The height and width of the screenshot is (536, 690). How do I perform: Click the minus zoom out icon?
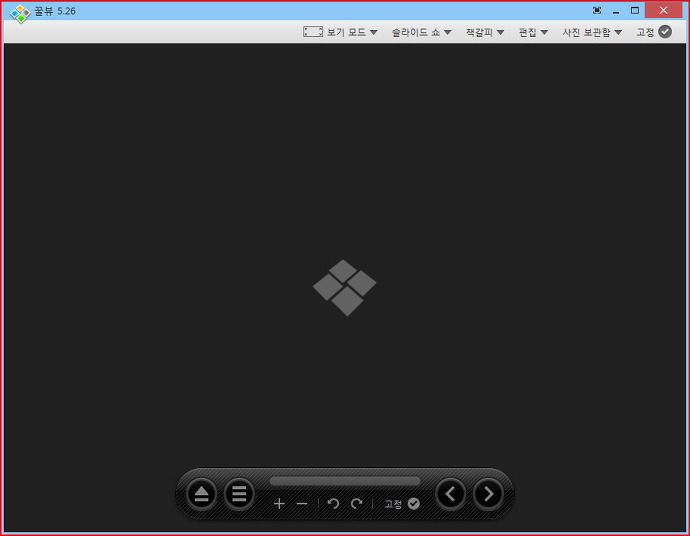coord(302,503)
